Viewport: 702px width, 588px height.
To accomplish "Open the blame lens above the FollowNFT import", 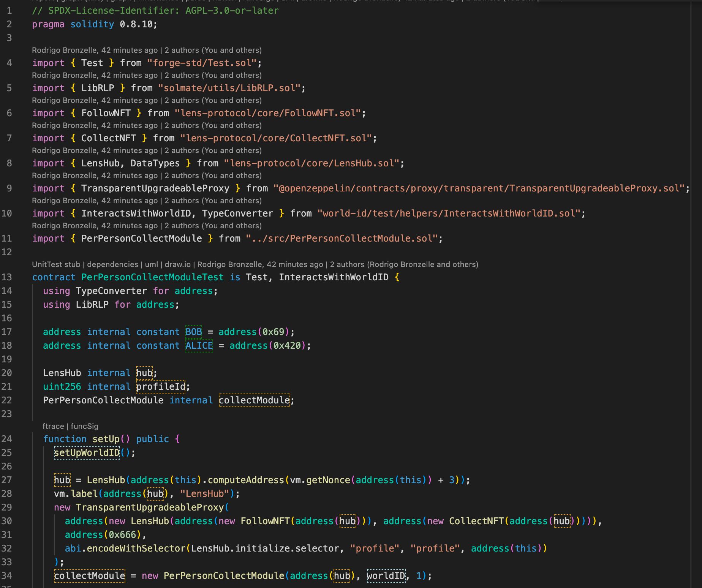I will click(147, 100).
